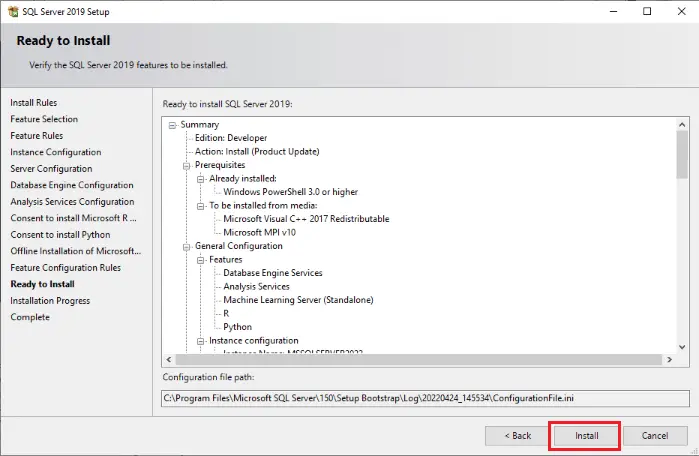Image resolution: width=699 pixels, height=456 pixels.
Task: Collapse the Summary tree node
Action: (x=172, y=125)
